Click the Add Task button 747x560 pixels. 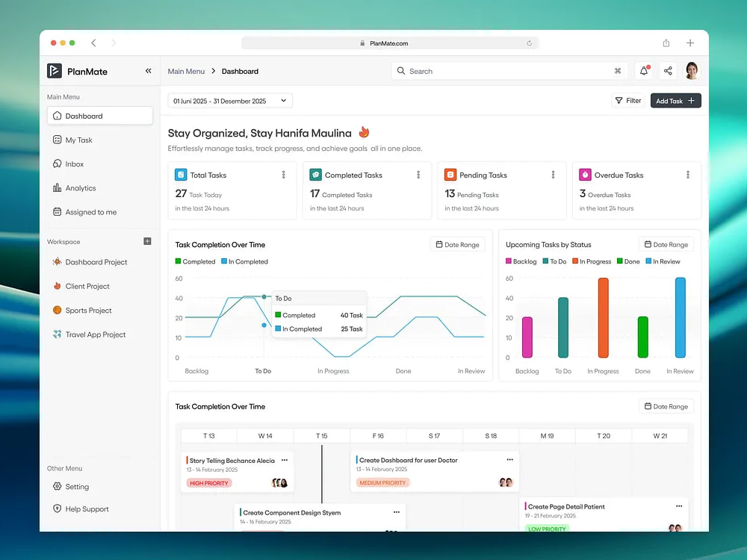point(675,101)
